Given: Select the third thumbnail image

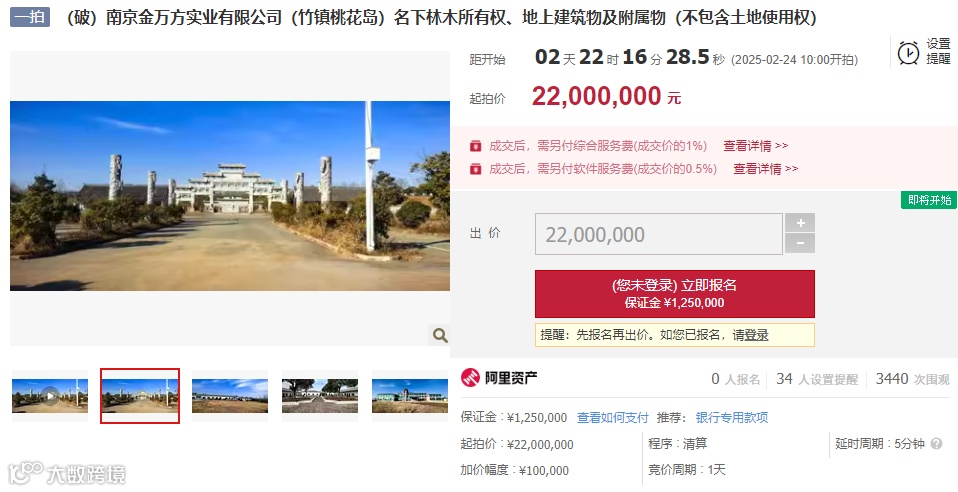Looking at the screenshot, I should pyautogui.click(x=230, y=395).
